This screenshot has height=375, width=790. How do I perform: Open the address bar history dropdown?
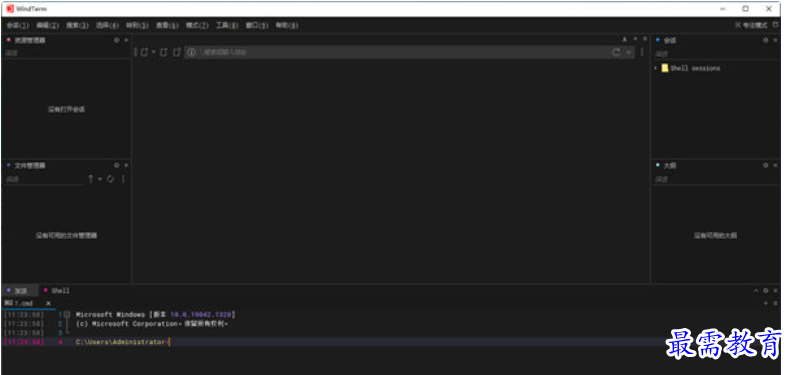[x=629, y=52]
